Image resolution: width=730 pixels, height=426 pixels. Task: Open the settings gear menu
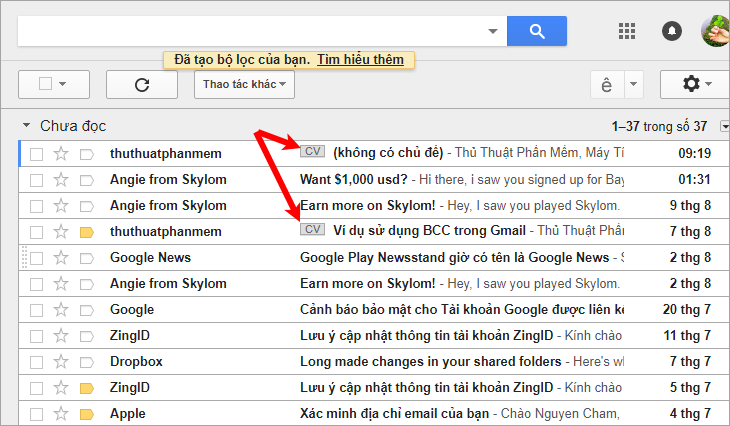click(695, 85)
